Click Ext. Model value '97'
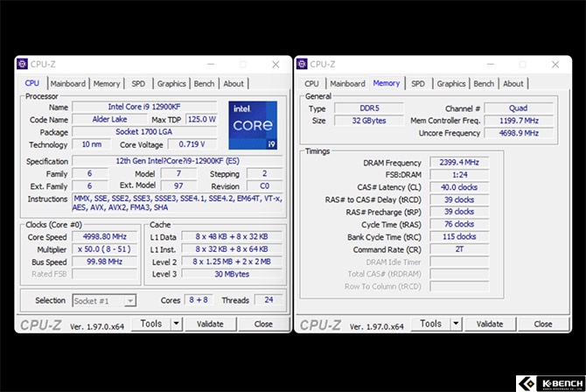Image resolution: width=586 pixels, height=392 pixels. click(x=178, y=185)
